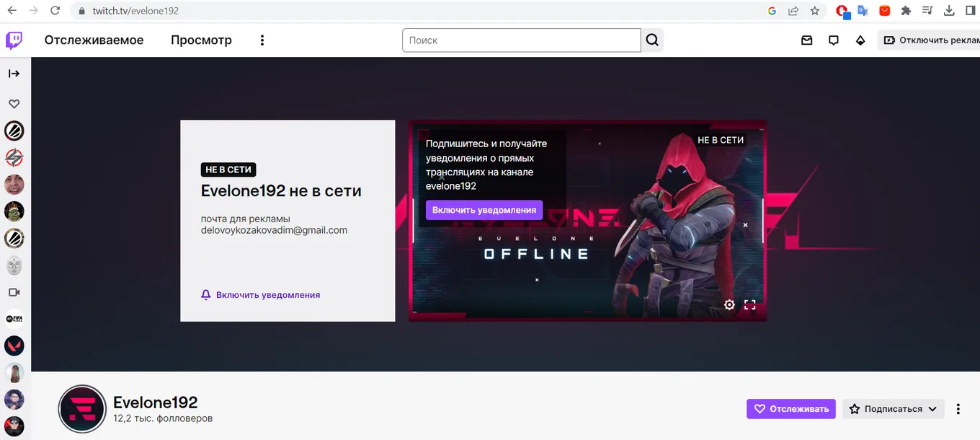The image size is (980, 440).
Task: Open the whispers chat bubble icon
Action: click(834, 40)
